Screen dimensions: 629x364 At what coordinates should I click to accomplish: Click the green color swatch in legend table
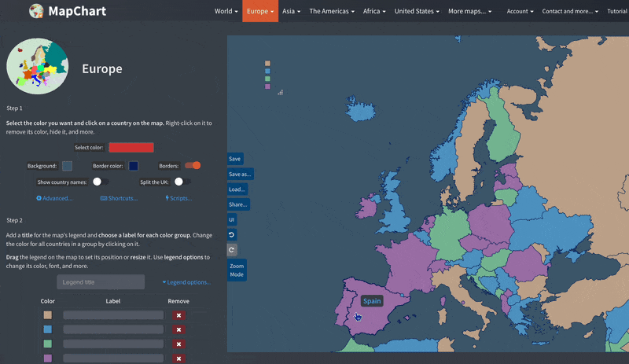click(x=48, y=344)
